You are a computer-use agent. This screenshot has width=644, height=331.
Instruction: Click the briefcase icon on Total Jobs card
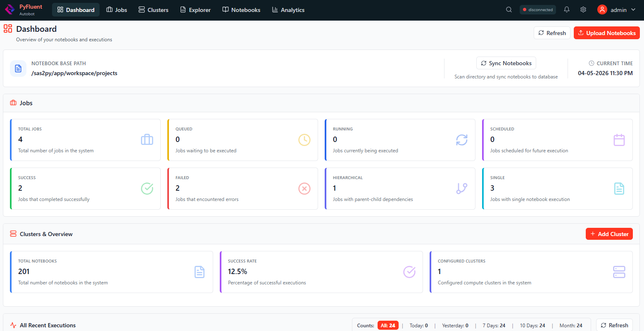(x=147, y=140)
